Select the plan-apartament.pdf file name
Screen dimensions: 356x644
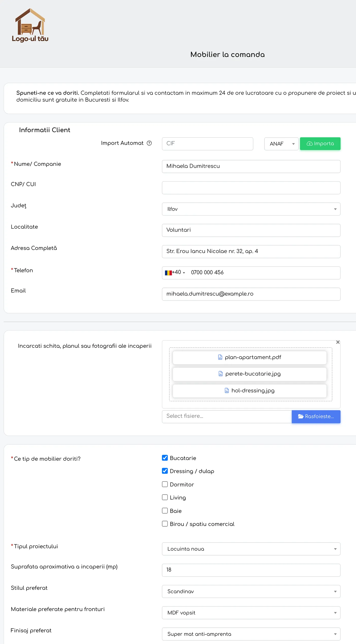coord(253,357)
